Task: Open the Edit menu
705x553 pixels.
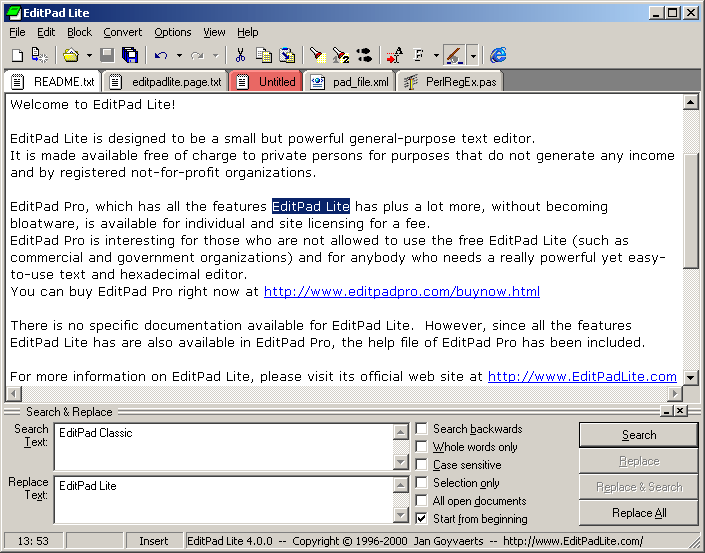Action: coord(46,32)
